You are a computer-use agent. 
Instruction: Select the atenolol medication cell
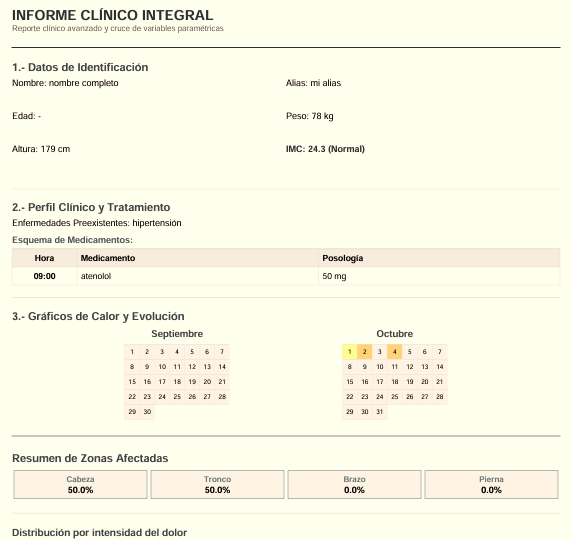tap(197, 276)
